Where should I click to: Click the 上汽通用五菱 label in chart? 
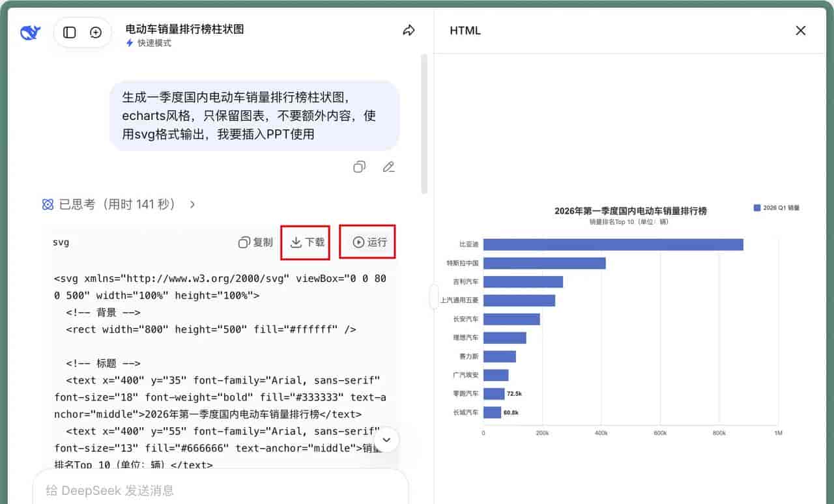coord(460,301)
